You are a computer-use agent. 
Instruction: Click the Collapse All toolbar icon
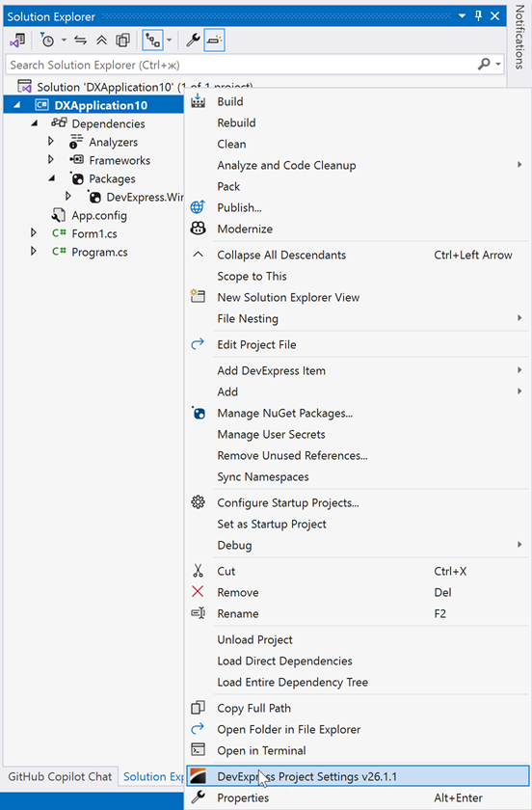pos(102,40)
